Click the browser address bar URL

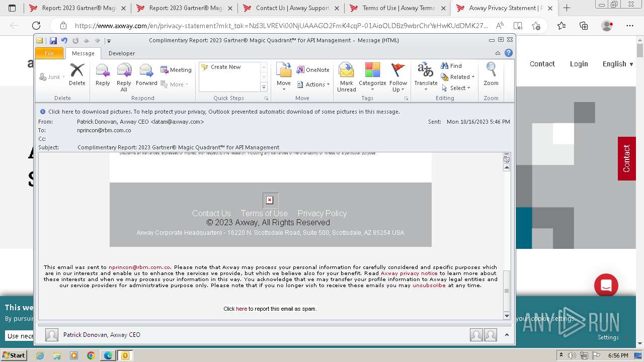tap(281, 26)
